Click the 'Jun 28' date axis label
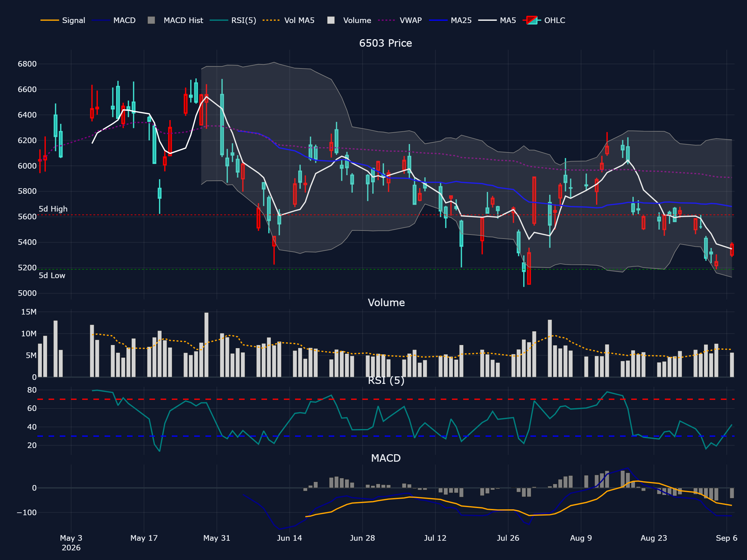This screenshot has width=747, height=560. [x=362, y=538]
